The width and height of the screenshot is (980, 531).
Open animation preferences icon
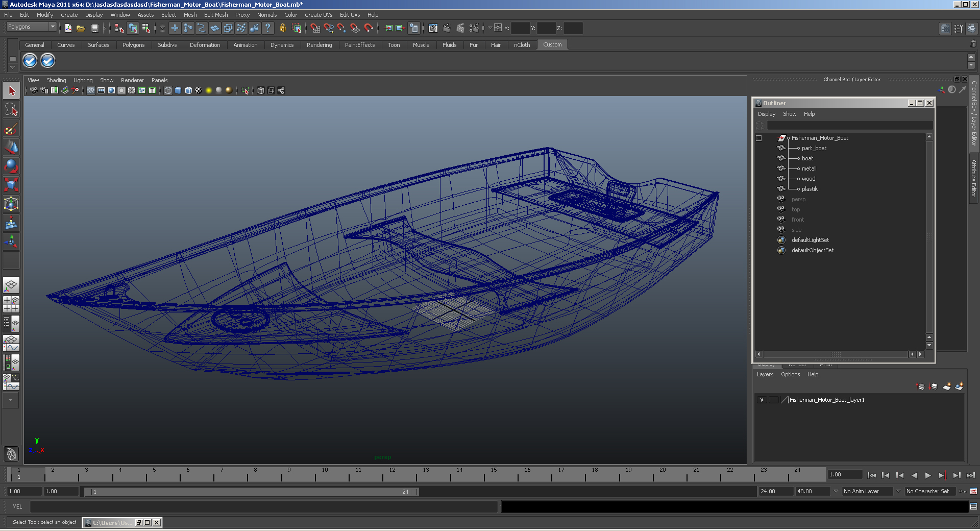[973, 491]
